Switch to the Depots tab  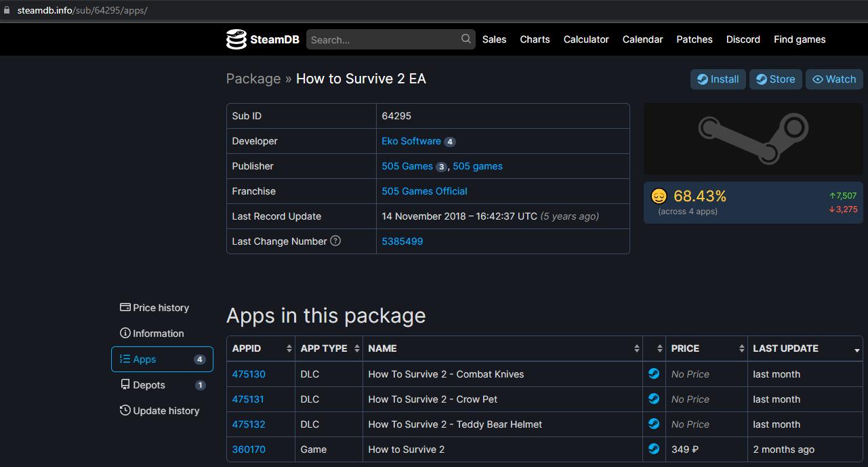[162, 385]
